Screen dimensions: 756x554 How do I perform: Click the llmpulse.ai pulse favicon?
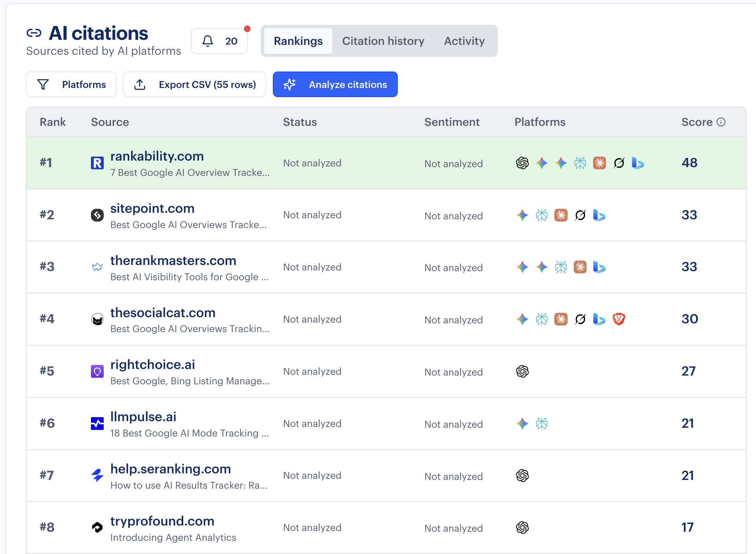point(97,424)
